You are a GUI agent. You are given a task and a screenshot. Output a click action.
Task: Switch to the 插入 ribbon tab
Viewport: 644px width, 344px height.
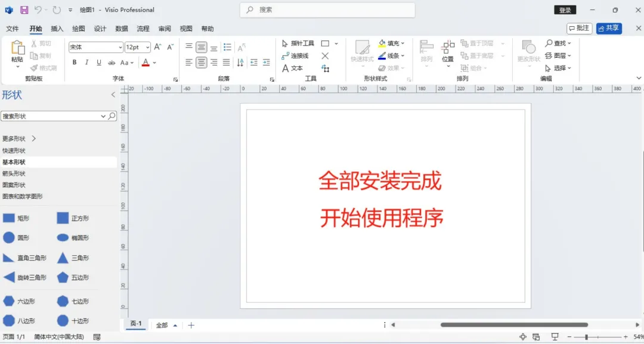click(57, 29)
